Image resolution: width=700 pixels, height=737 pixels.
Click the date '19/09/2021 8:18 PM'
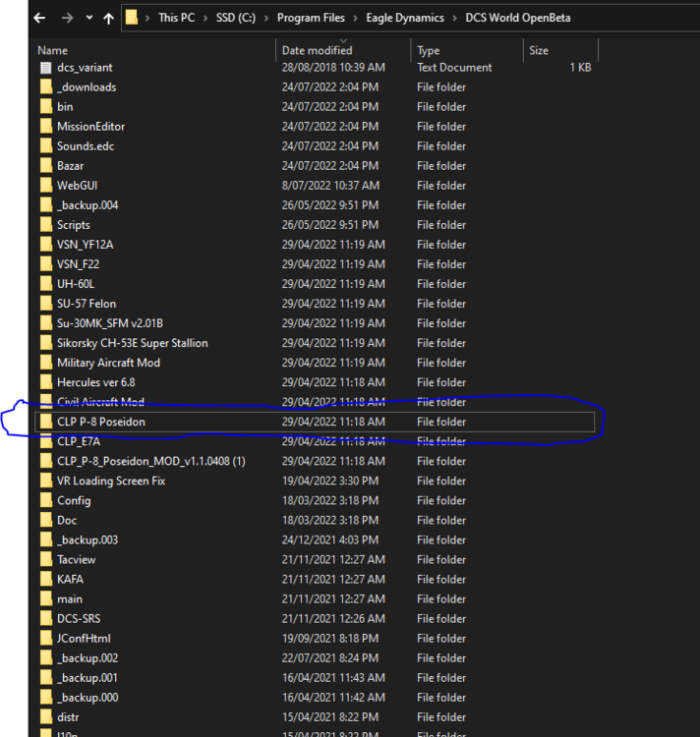pyautogui.click(x=330, y=639)
